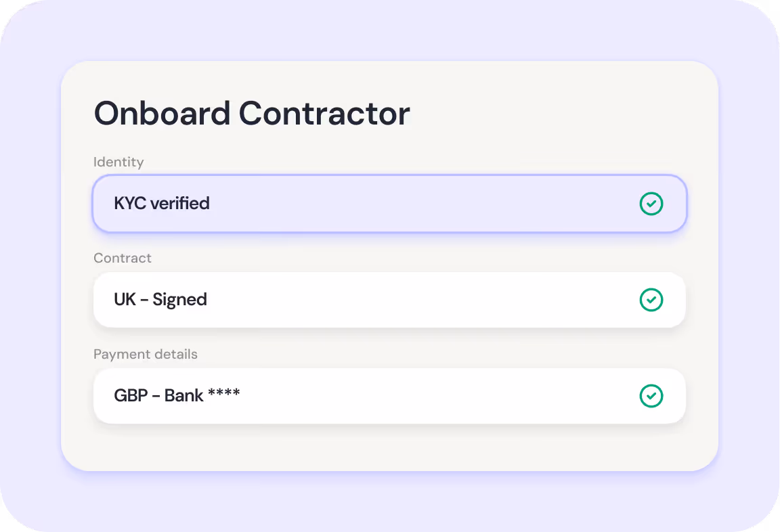780x532 pixels.
Task: Select the GBP - Bank payment field
Action: click(x=389, y=396)
